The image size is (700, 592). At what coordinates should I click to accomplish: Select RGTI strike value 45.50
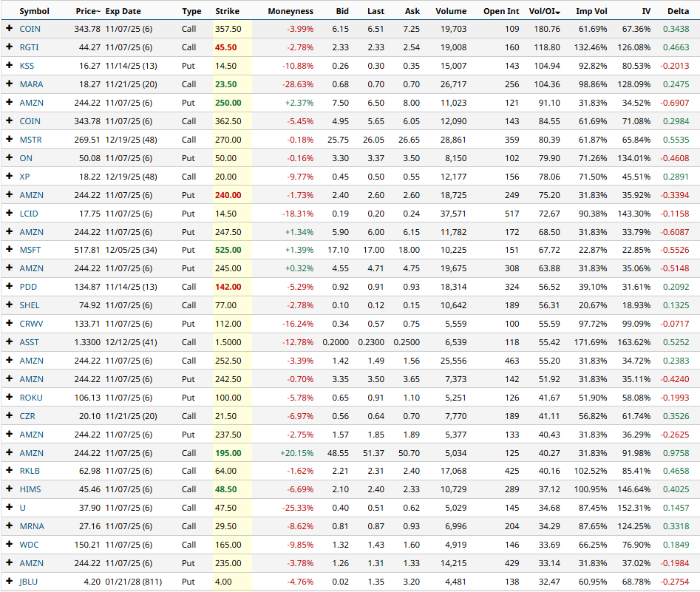click(226, 47)
